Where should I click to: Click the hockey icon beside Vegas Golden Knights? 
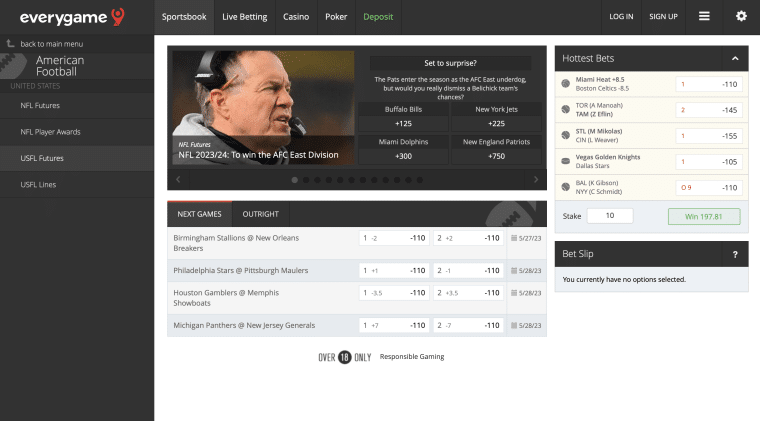point(565,161)
